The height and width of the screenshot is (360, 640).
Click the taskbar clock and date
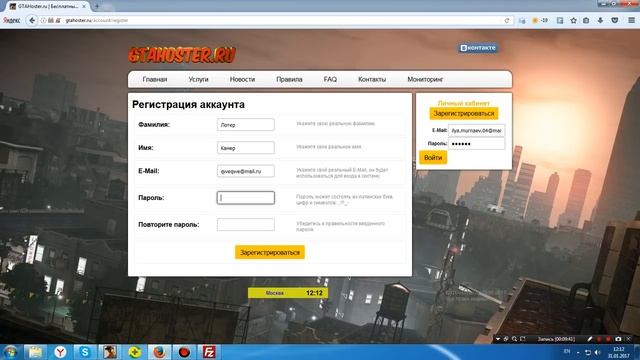(618, 352)
